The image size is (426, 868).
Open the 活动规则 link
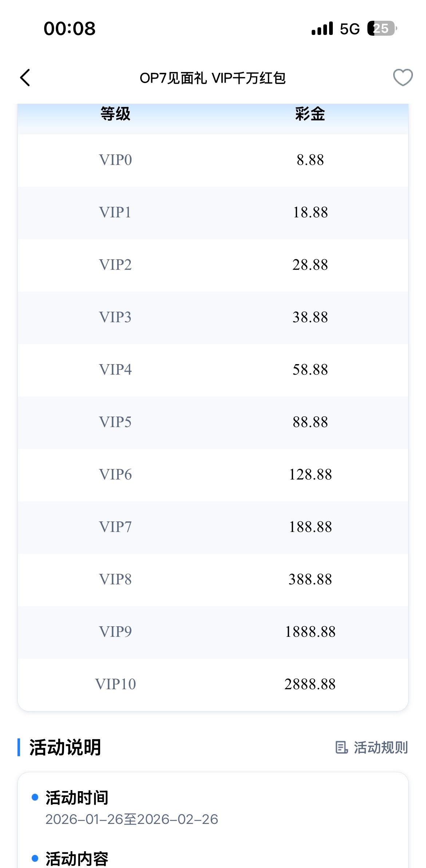[380, 747]
